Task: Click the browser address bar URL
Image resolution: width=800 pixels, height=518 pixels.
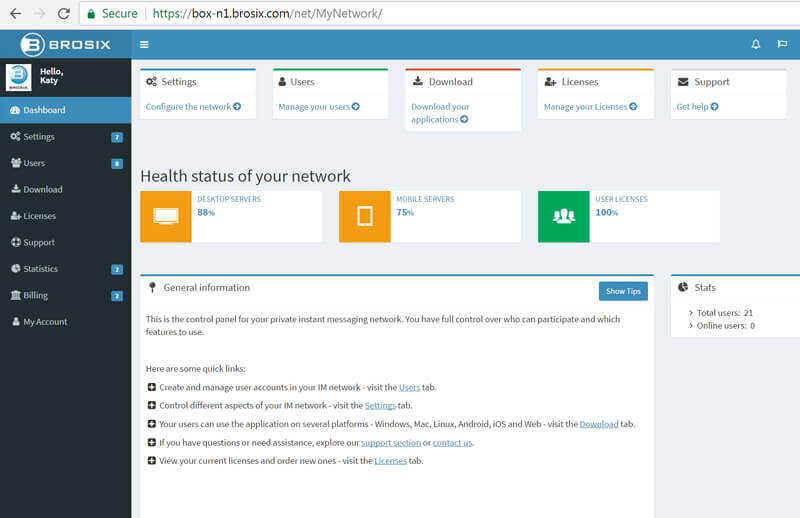Action: pos(267,13)
